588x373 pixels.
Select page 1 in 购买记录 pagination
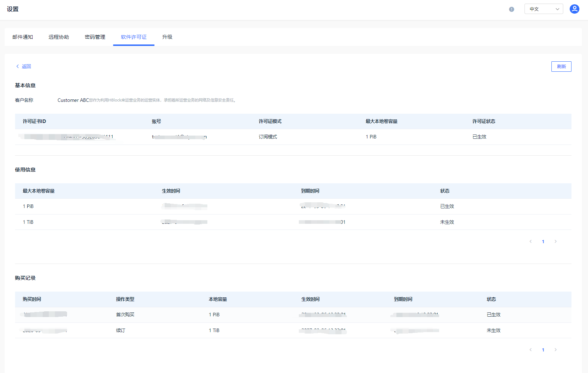pyautogui.click(x=543, y=350)
